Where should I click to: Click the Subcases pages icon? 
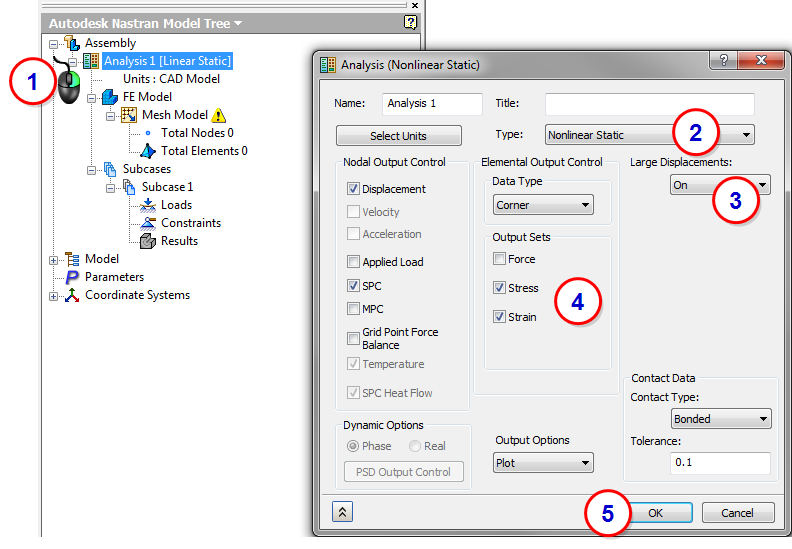coord(110,169)
